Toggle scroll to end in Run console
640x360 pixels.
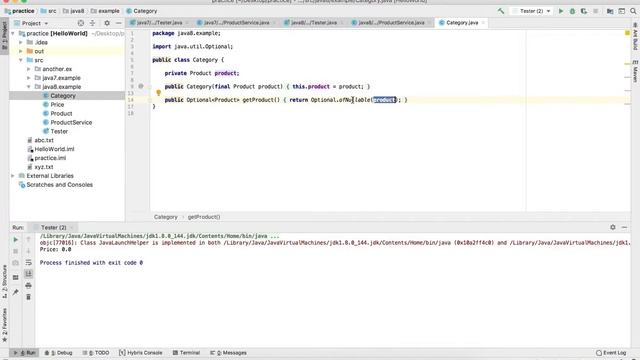[x=28, y=274]
